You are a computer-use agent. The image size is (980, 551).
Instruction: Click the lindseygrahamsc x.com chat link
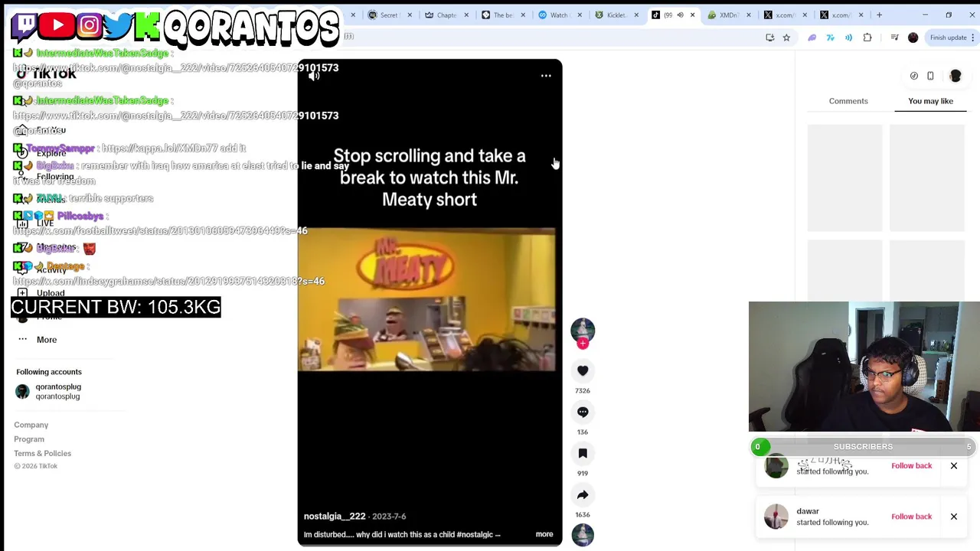pyautogui.click(x=168, y=281)
